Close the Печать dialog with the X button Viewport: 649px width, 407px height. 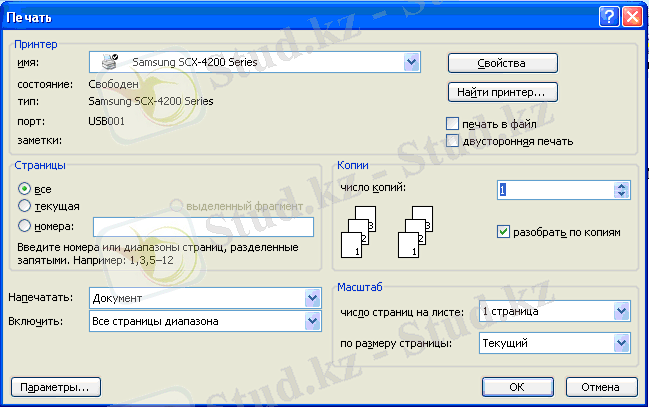pyautogui.click(x=631, y=16)
